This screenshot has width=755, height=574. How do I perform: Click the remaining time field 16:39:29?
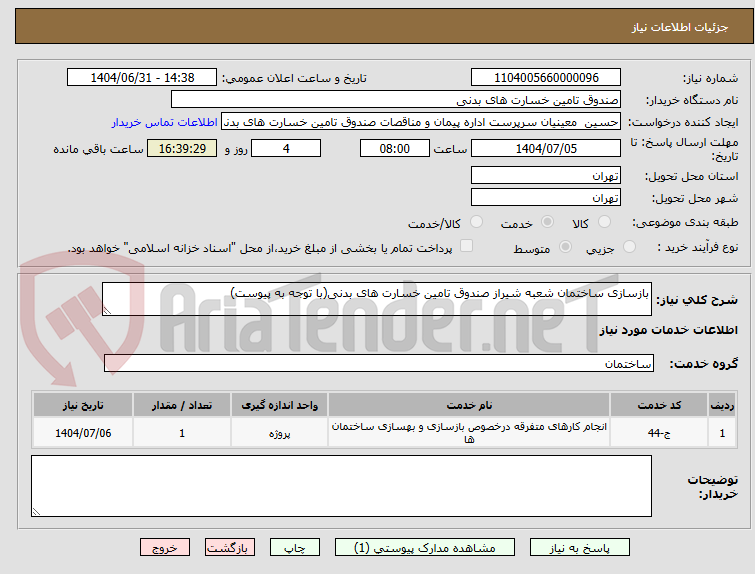pyautogui.click(x=182, y=148)
